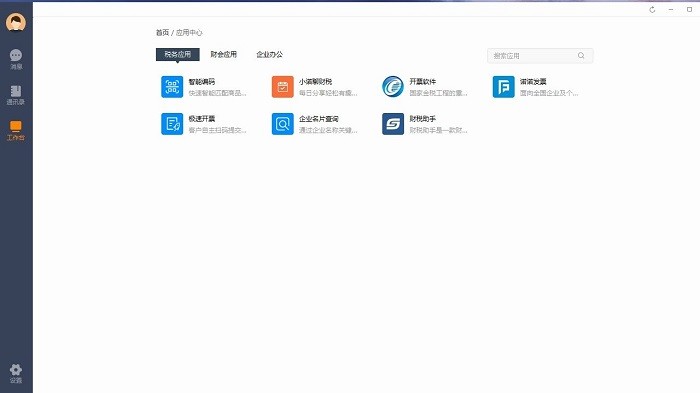Screen dimensions: 700x393
Task: Click the magnifier icon in search box
Action: [581, 55]
